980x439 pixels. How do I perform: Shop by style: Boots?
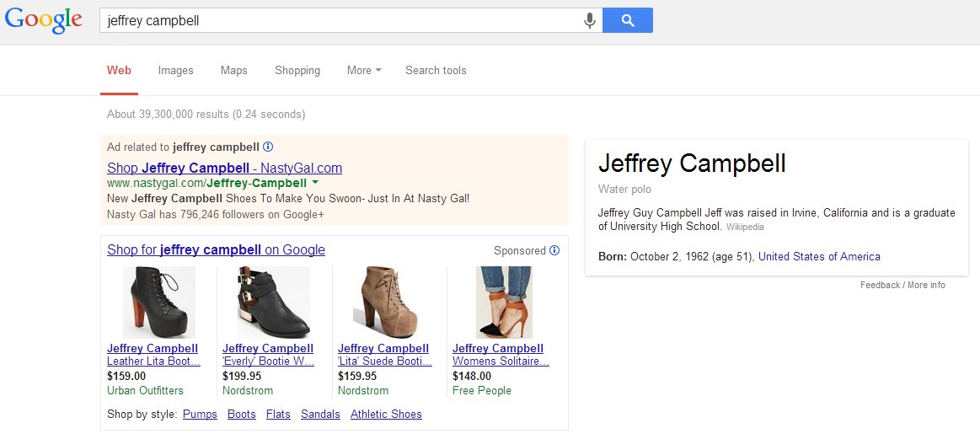tap(242, 414)
